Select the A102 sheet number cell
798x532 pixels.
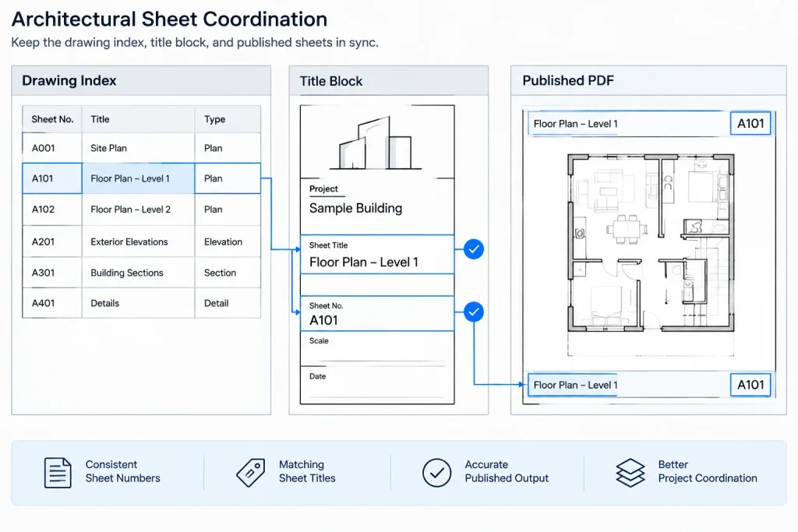click(x=52, y=210)
